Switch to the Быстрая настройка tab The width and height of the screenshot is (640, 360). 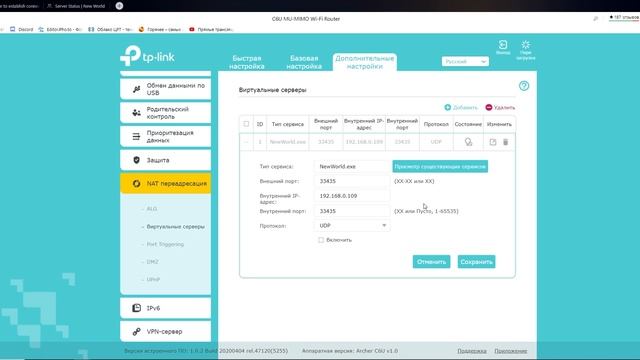click(x=247, y=62)
